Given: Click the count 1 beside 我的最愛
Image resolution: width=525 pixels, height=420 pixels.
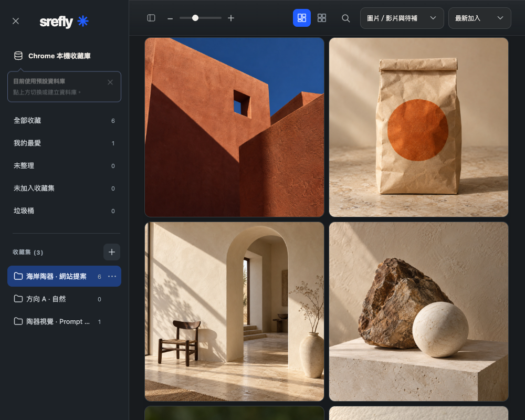Looking at the screenshot, I should [x=113, y=143].
